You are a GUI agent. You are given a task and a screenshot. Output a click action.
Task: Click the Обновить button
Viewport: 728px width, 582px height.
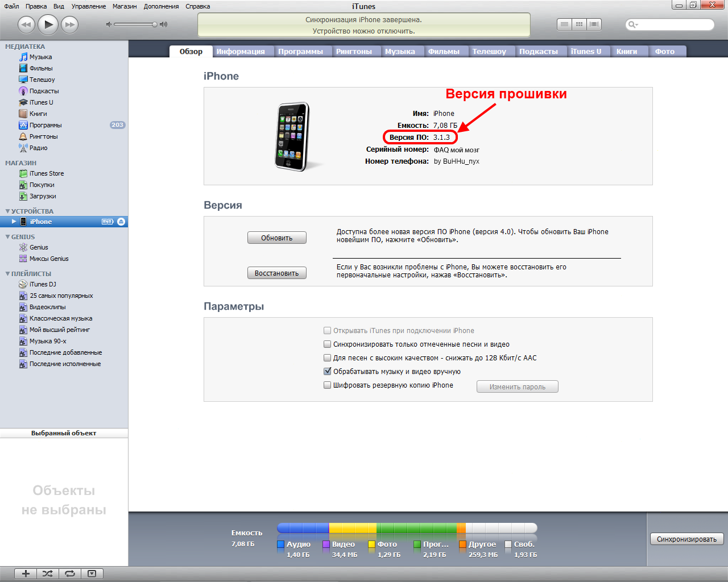277,238
